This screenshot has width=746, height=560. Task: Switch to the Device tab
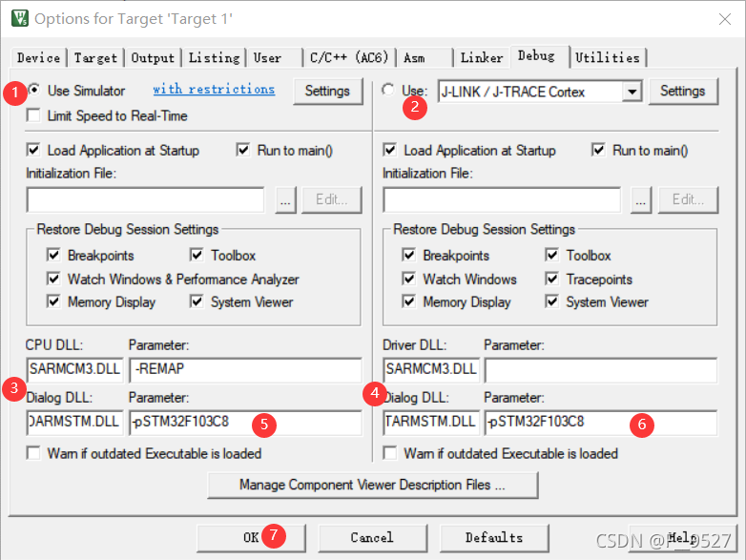(38, 58)
